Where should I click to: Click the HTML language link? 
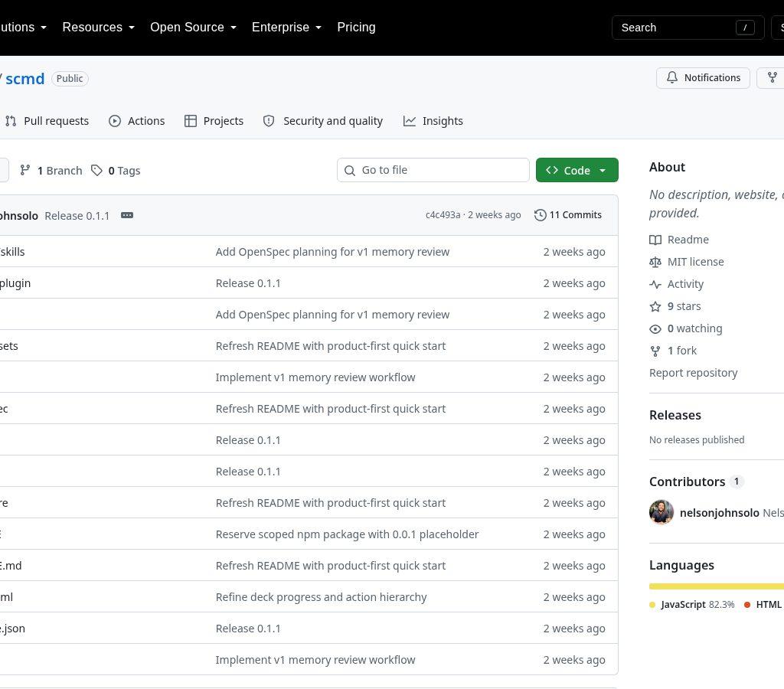point(763,604)
